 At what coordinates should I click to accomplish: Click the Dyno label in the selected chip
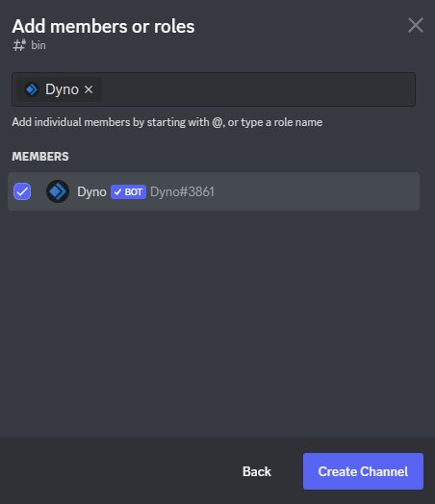[x=62, y=89]
